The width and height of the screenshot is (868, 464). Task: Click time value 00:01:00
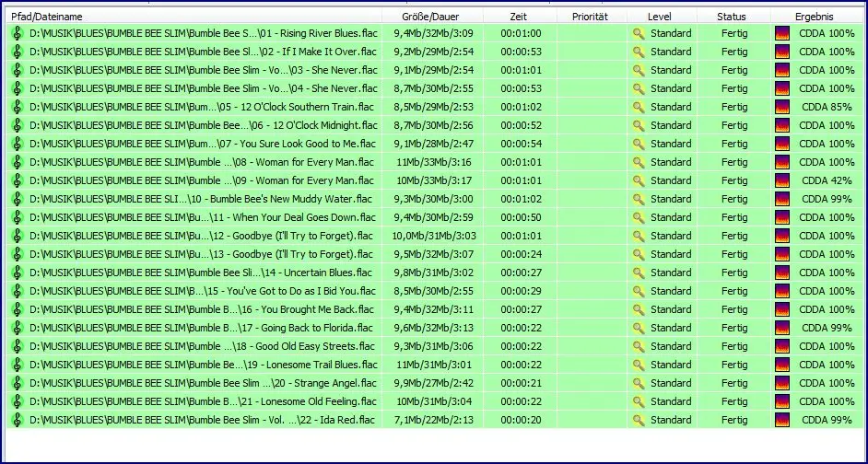click(x=521, y=33)
